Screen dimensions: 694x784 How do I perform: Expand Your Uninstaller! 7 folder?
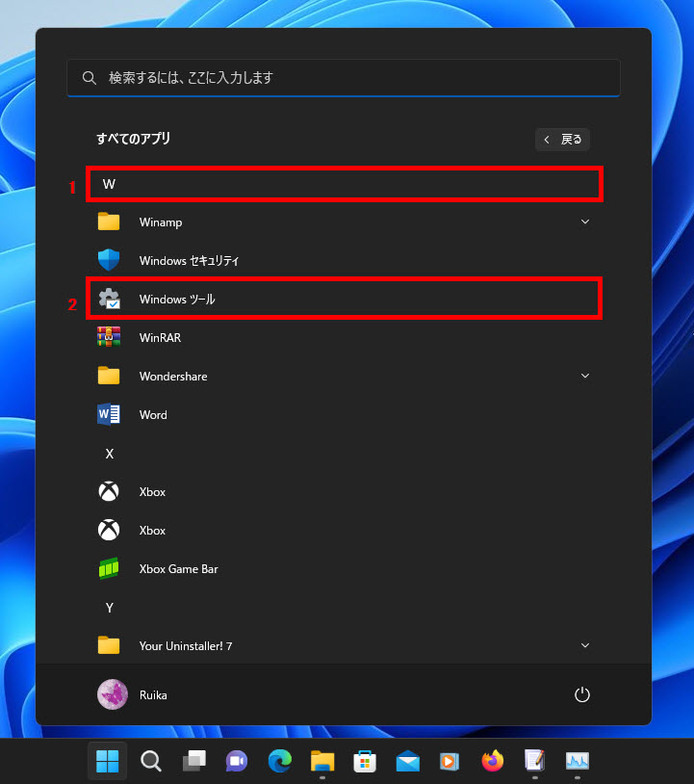(x=584, y=645)
